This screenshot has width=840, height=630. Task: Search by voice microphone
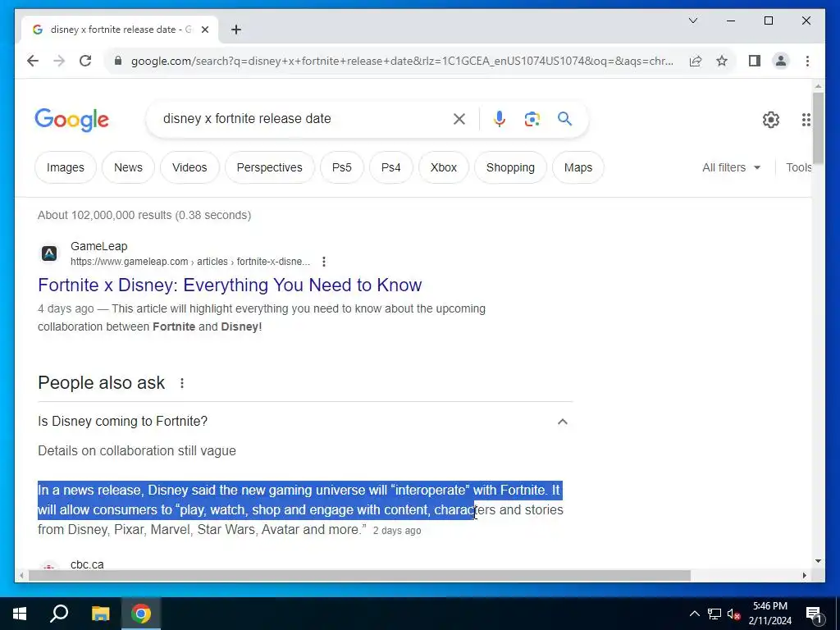coord(500,118)
